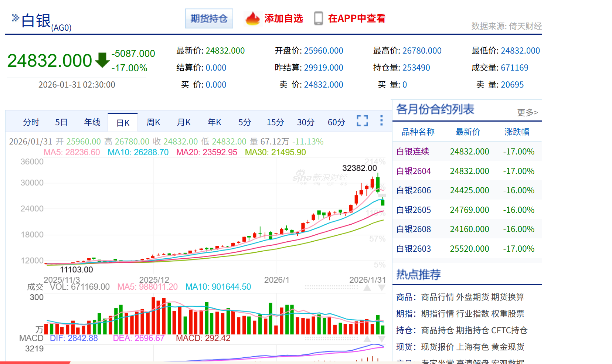The image size is (612, 364).
Task: Move the volume panel up with its arrow
Action: 367,288
